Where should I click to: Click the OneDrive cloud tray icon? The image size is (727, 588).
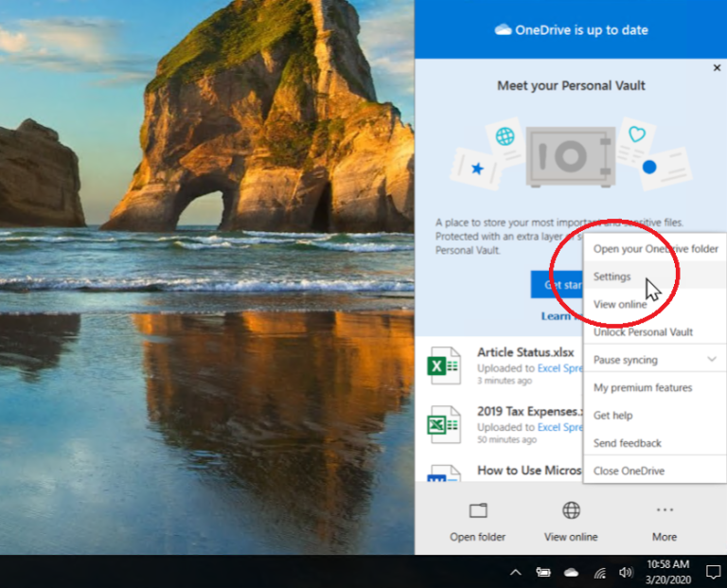(571, 573)
